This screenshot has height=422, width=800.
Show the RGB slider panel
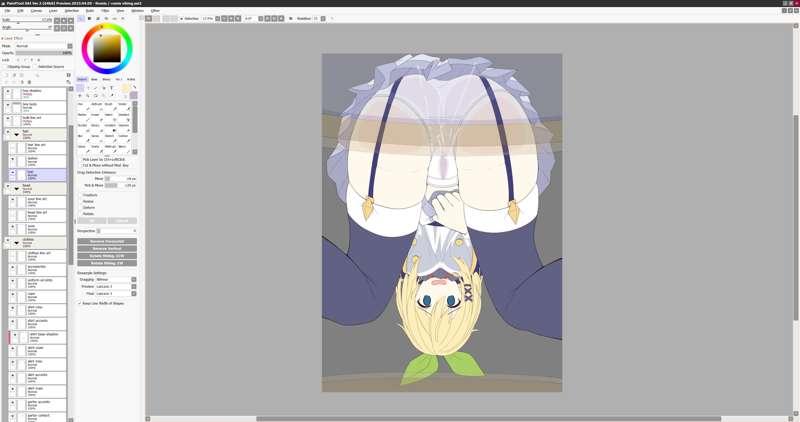[89, 18]
